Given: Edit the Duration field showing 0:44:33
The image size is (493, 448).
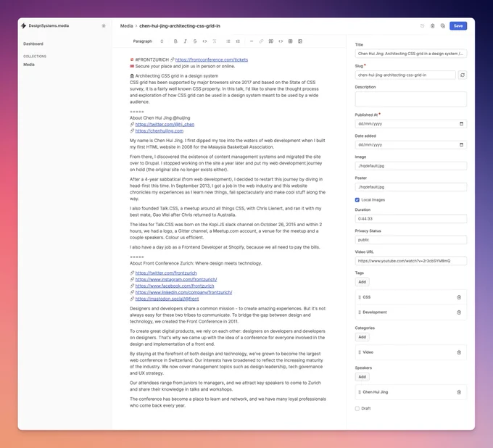Looking at the screenshot, I should 411,218.
